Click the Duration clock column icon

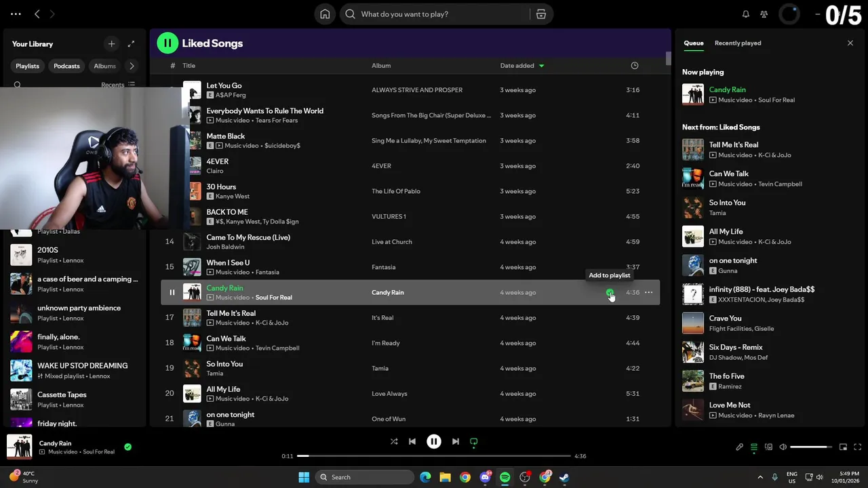[x=635, y=66]
